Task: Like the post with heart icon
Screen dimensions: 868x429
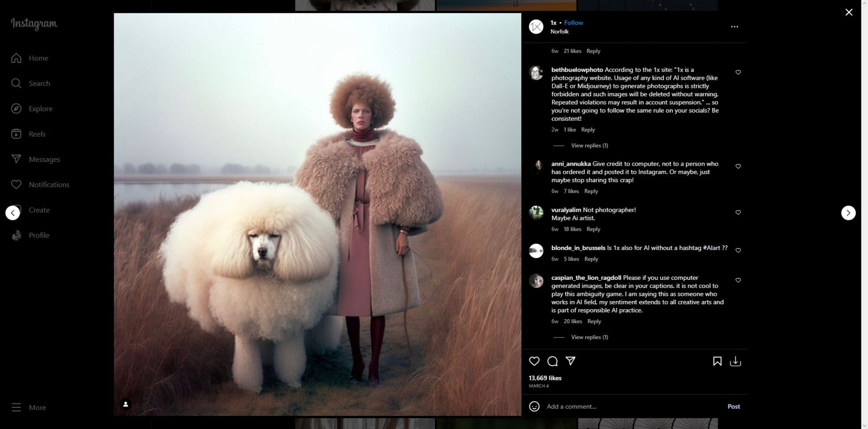Action: click(534, 361)
